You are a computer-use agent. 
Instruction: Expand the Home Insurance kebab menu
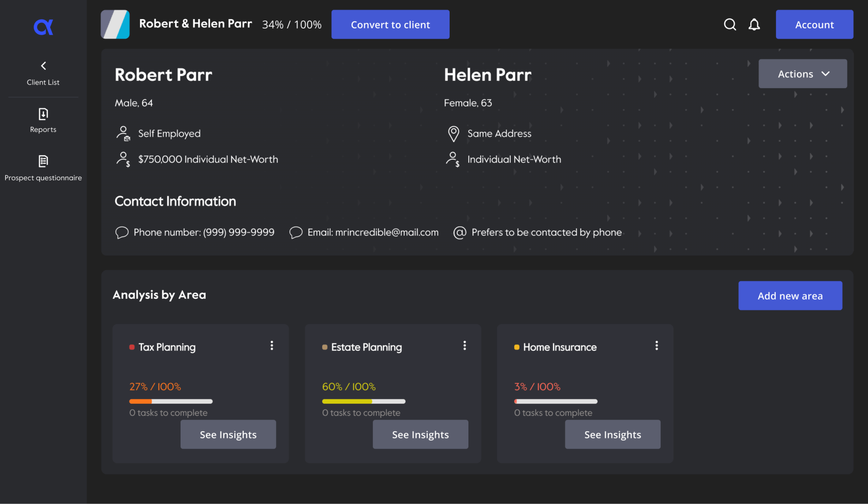[656, 345]
